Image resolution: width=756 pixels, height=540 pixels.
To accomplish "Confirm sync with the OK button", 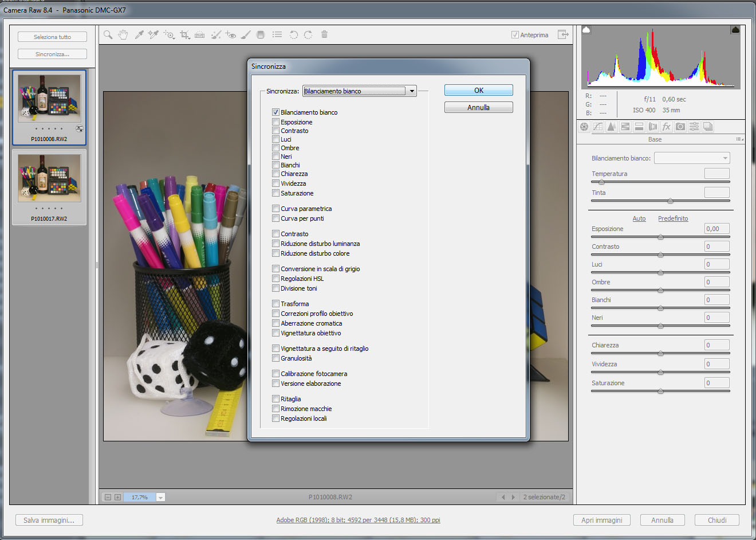I will (478, 91).
